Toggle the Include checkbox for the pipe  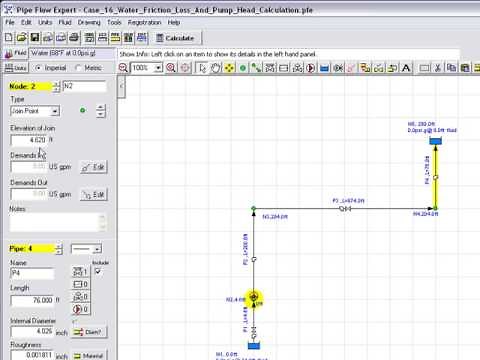point(98,271)
